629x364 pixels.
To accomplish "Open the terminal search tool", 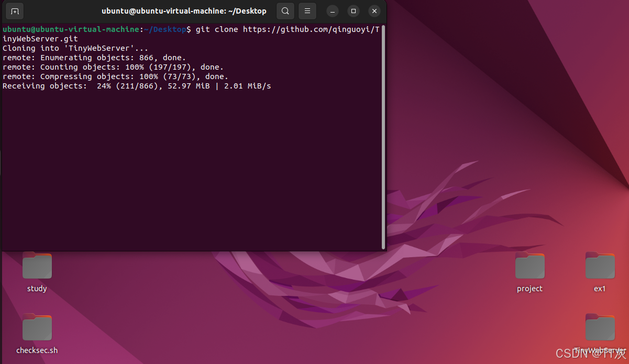I will [285, 10].
